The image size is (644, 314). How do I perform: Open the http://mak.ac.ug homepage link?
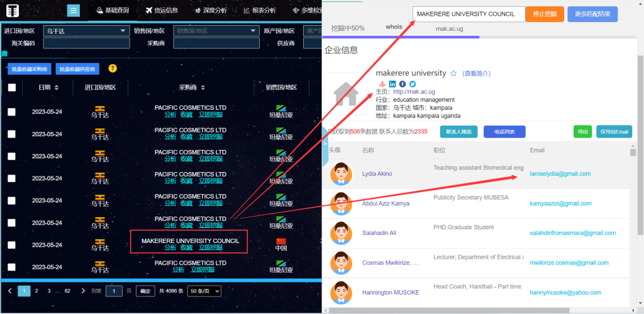[414, 92]
